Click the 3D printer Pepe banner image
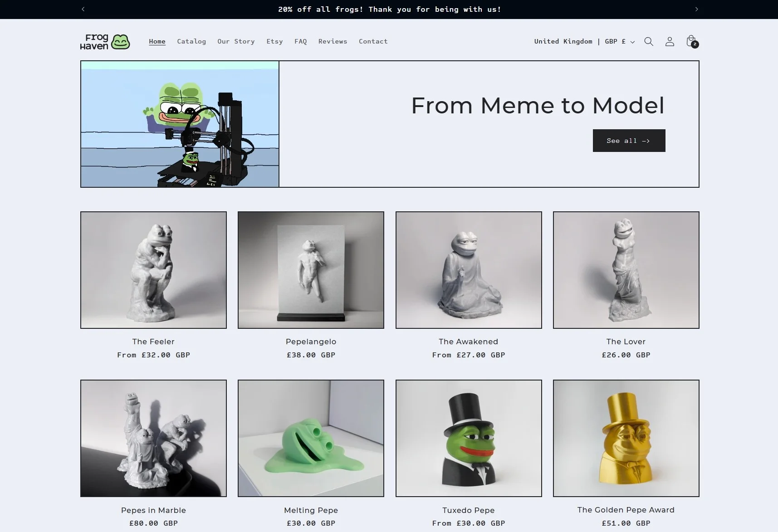778x532 pixels. [180, 124]
